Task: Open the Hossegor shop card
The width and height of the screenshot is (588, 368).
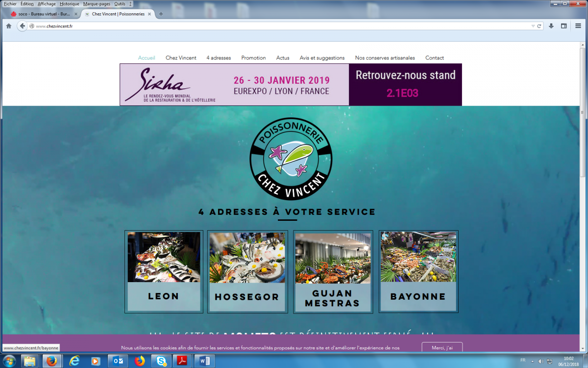Action: tap(247, 272)
